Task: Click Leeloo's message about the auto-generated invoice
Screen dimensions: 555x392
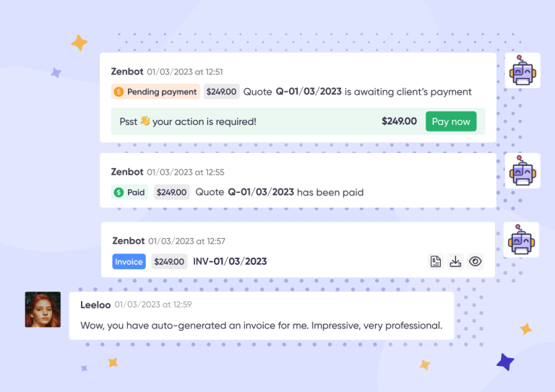Action: click(261, 326)
